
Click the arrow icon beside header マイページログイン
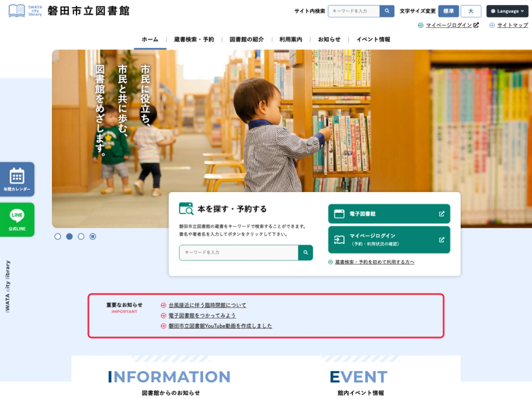420,25
